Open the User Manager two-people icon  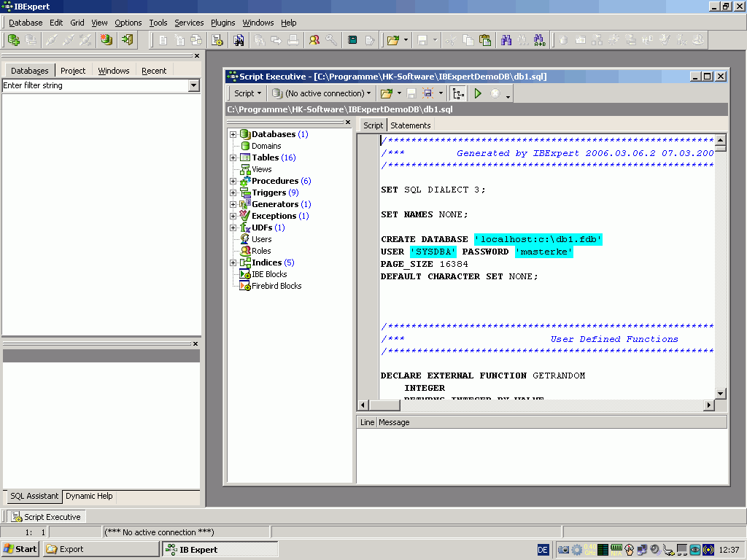(314, 41)
